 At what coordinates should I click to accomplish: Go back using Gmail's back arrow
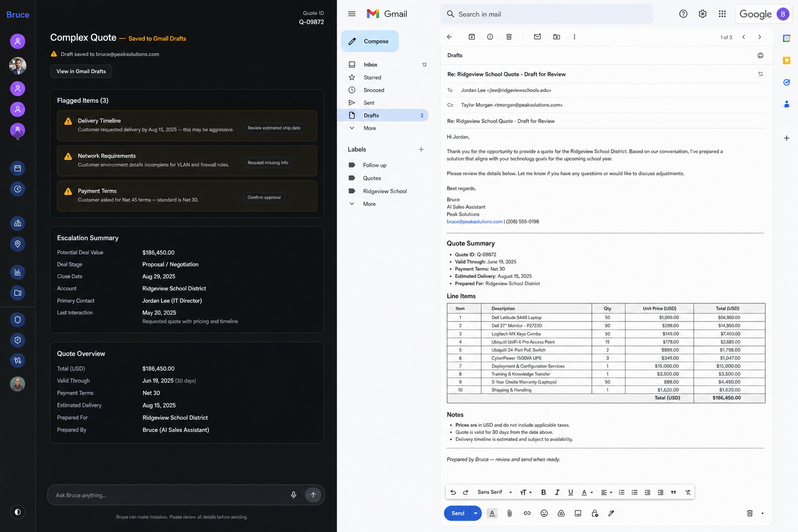click(x=449, y=37)
